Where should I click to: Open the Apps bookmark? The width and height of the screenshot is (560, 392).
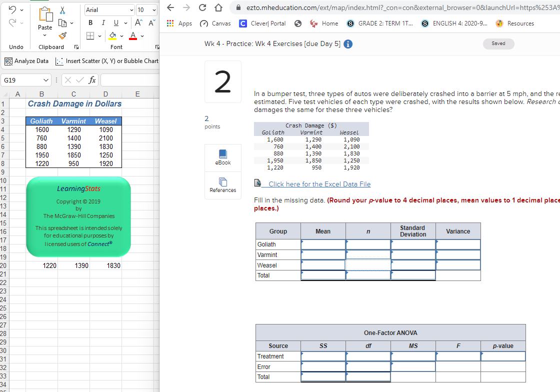[179, 23]
